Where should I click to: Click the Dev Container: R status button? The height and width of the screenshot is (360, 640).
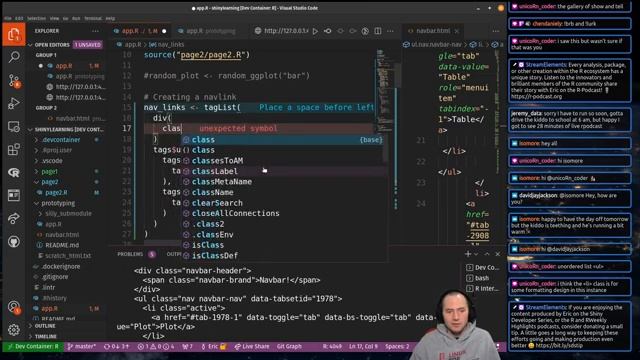coord(33,347)
